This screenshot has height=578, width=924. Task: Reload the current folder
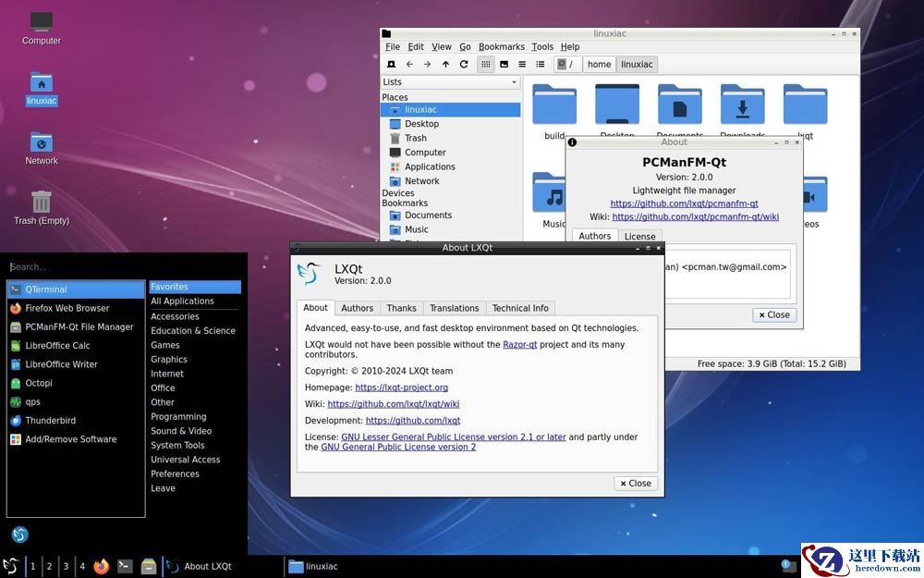tap(464, 65)
